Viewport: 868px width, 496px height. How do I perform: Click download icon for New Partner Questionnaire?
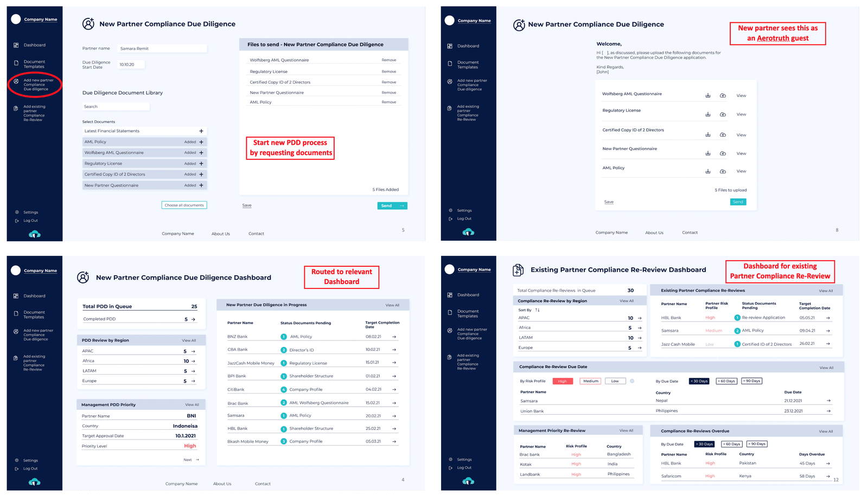(x=707, y=153)
